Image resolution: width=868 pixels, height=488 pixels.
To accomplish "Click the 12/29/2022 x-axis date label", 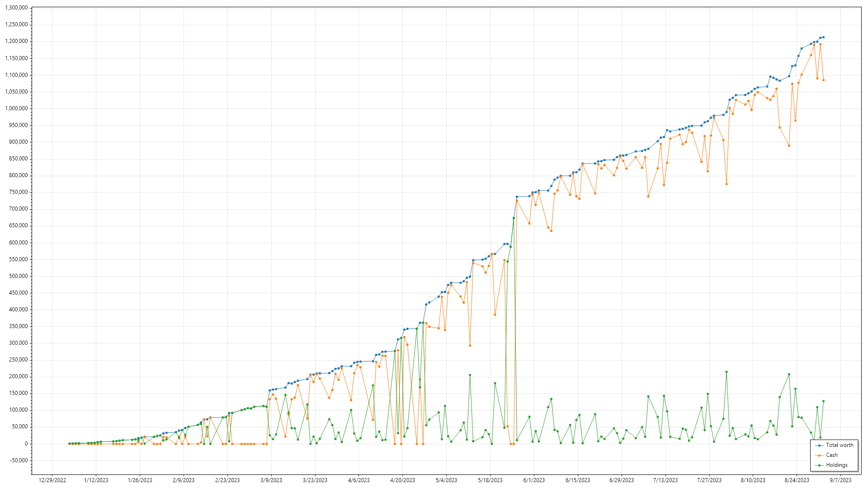I will coord(52,480).
